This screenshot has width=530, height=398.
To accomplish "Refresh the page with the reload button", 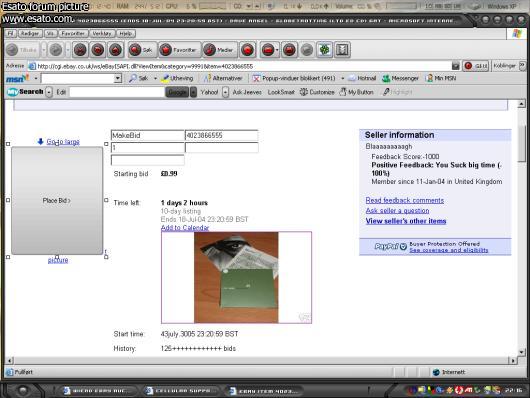I will point(98,50).
